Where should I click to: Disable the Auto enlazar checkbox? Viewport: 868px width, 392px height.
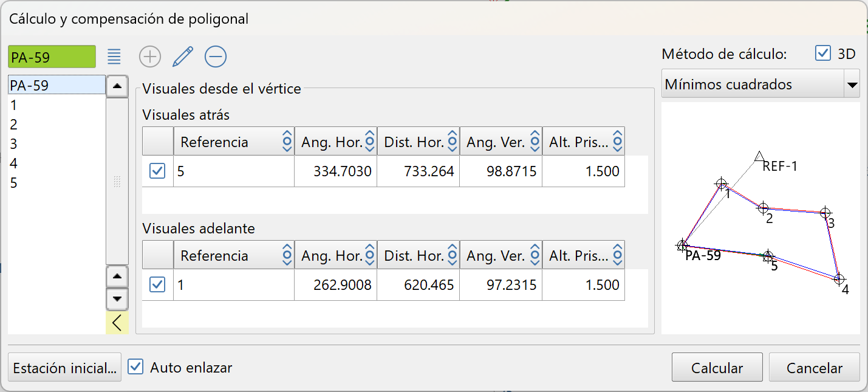[x=135, y=367]
